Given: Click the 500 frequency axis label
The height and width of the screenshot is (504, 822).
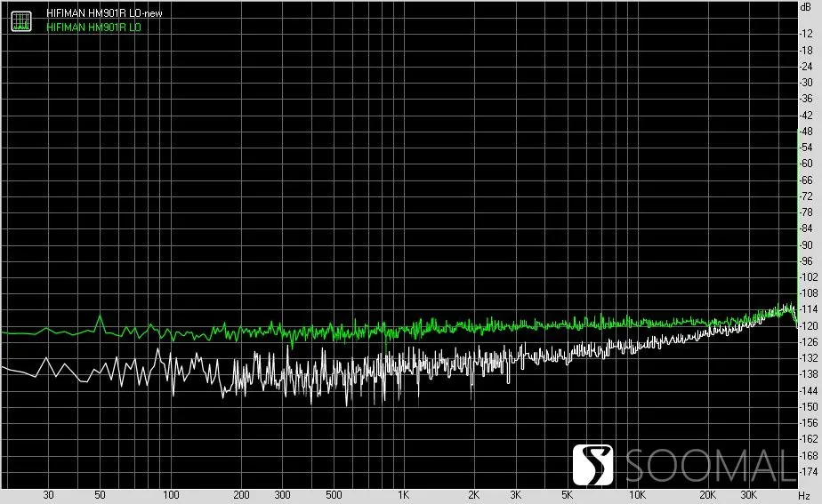Looking at the screenshot, I should (334, 494).
